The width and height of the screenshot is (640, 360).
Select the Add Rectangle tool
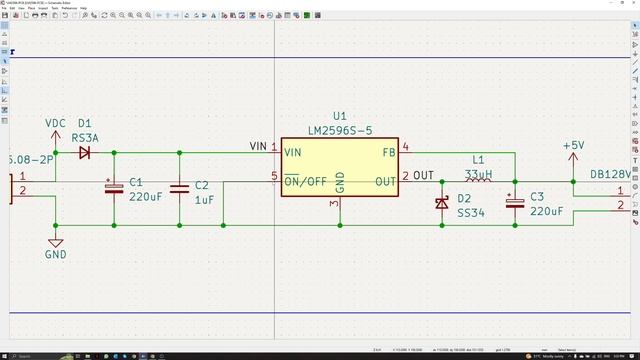[635, 178]
